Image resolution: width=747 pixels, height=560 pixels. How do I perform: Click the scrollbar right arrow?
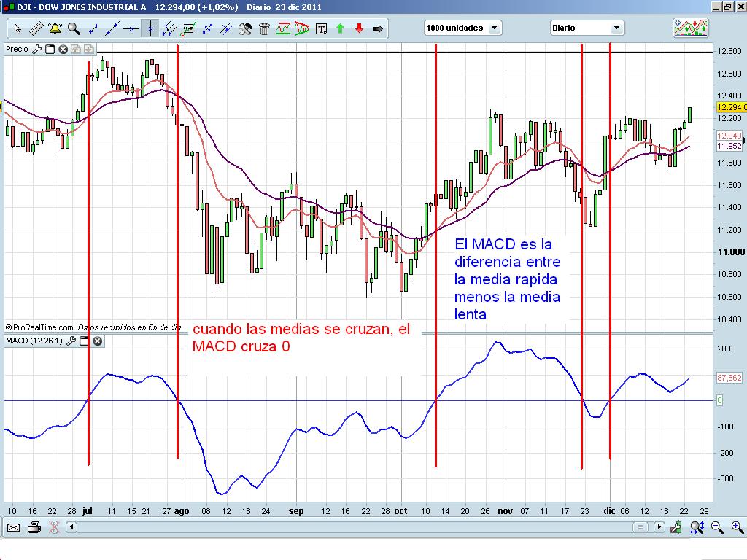pos(659,527)
